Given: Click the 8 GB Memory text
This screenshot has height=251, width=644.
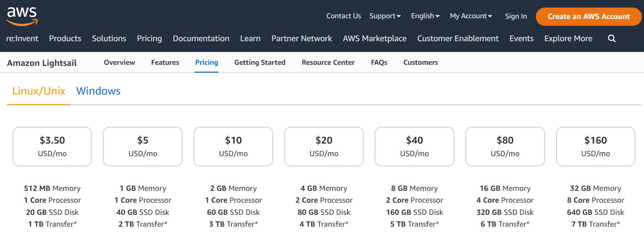Looking at the screenshot, I should tap(414, 188).
